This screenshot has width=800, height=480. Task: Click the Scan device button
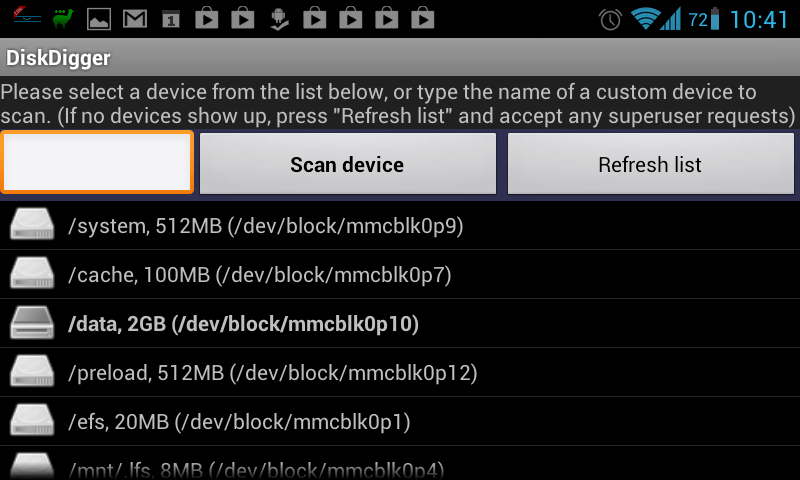point(347,164)
